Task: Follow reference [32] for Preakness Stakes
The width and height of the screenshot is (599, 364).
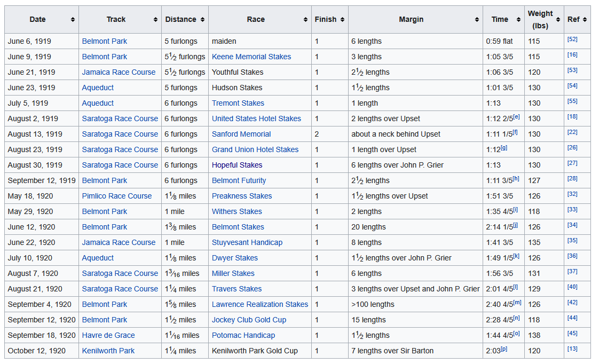Action: [x=572, y=194]
